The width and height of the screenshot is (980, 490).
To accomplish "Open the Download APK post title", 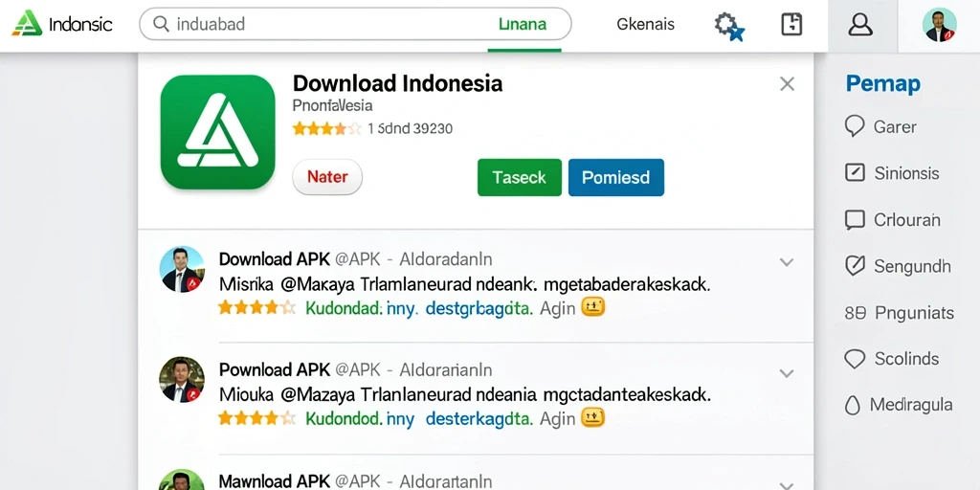I will 274,258.
